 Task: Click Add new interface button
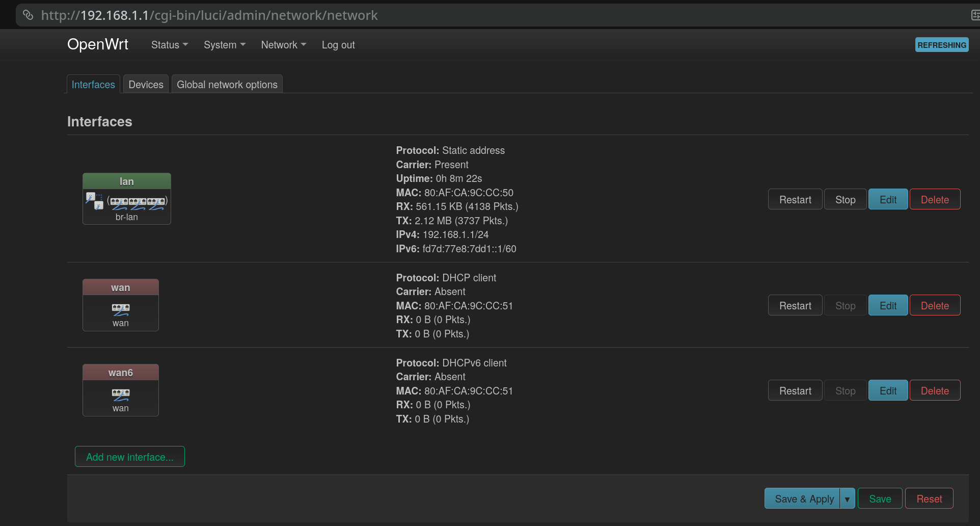click(130, 457)
